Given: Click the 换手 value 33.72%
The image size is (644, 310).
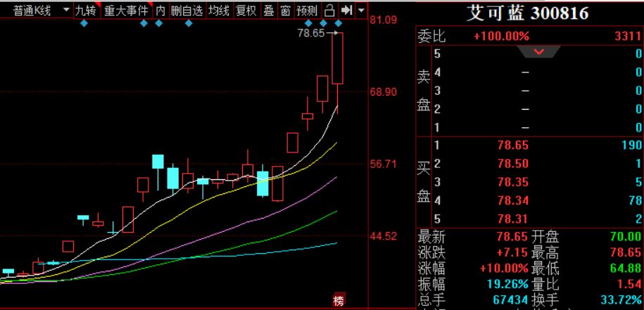Looking at the screenshot, I should [621, 299].
